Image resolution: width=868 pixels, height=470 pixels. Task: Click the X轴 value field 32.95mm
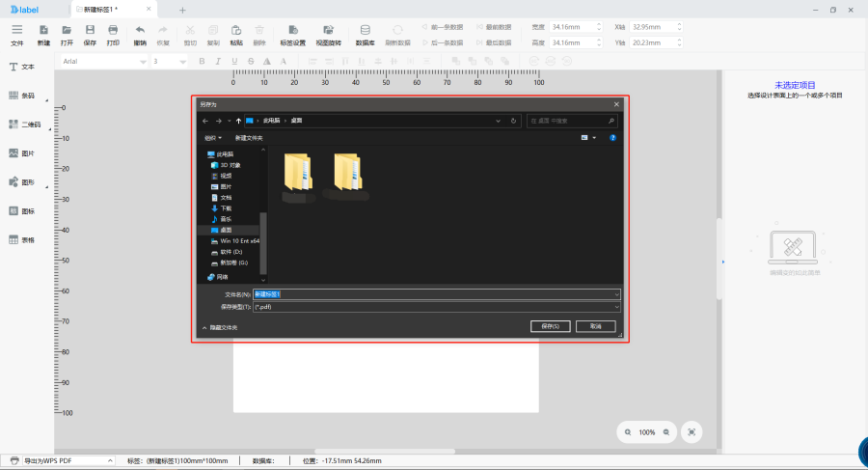point(652,27)
